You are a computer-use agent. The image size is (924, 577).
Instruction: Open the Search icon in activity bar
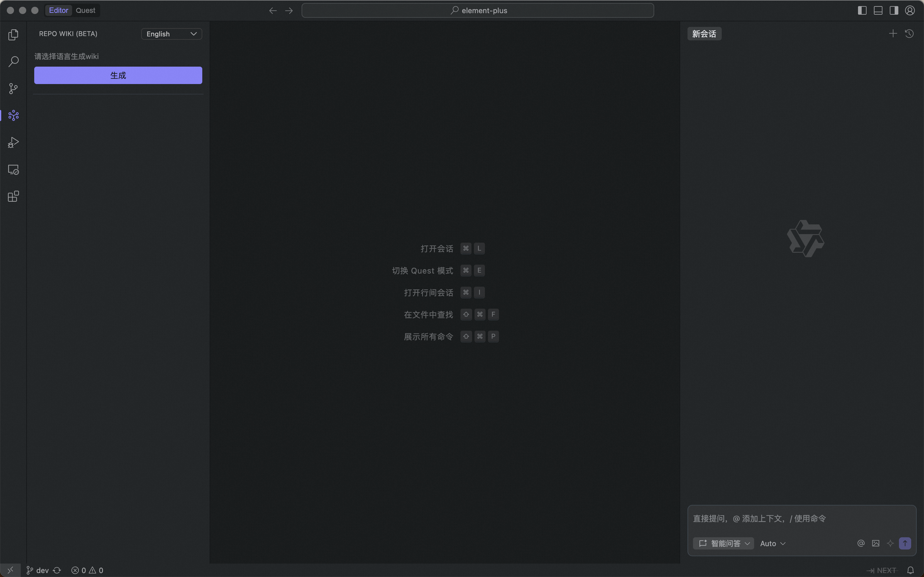[13, 61]
